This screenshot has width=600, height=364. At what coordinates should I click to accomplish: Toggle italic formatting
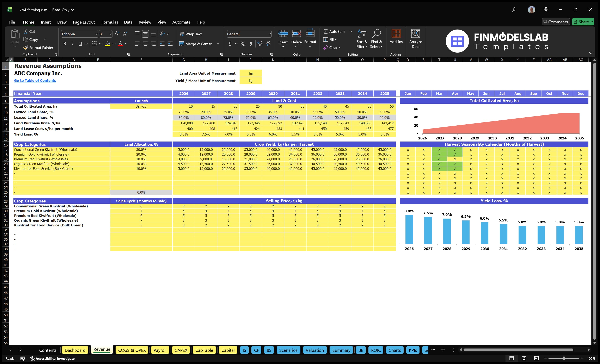click(x=72, y=44)
